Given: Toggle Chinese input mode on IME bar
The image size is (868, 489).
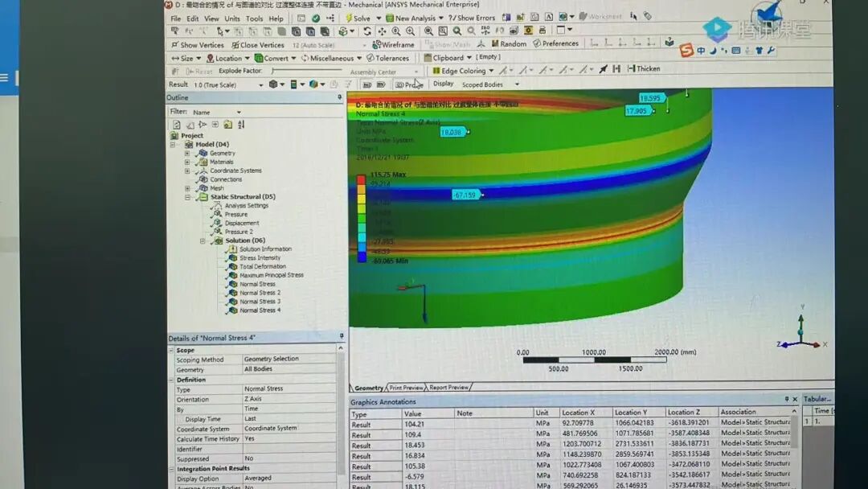Looking at the screenshot, I should point(701,51).
